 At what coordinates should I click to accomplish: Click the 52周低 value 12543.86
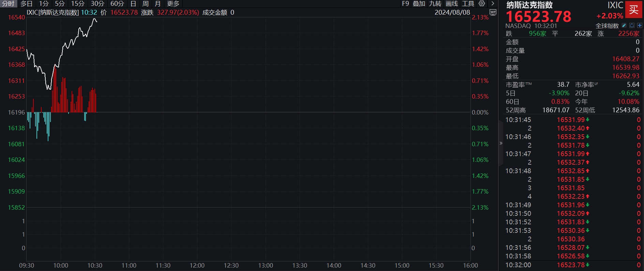tap(626, 110)
